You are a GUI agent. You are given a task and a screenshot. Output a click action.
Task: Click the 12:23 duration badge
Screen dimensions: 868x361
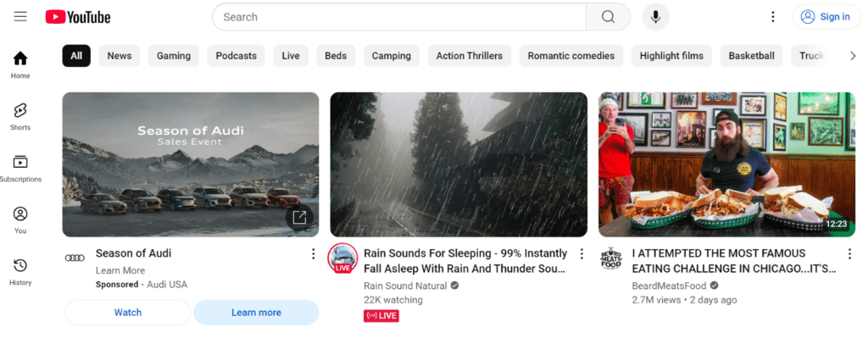[x=836, y=225]
